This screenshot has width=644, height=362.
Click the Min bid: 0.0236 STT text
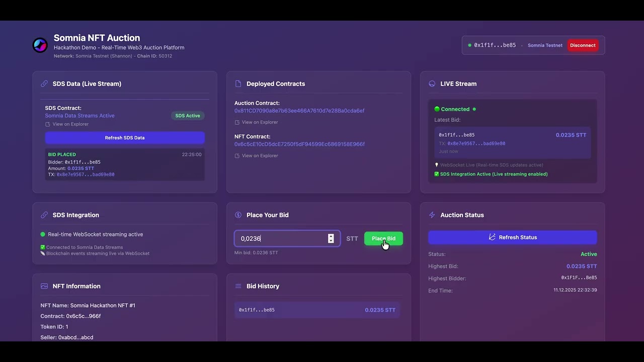click(x=256, y=253)
